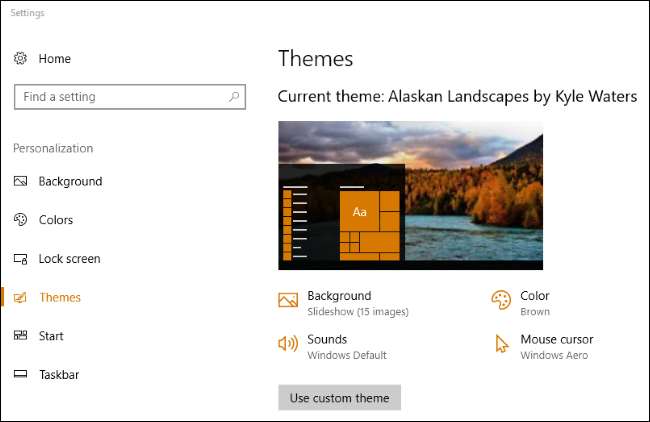This screenshot has width=650, height=422.
Task: Click the Sounds speaker icon
Action: tap(288, 344)
